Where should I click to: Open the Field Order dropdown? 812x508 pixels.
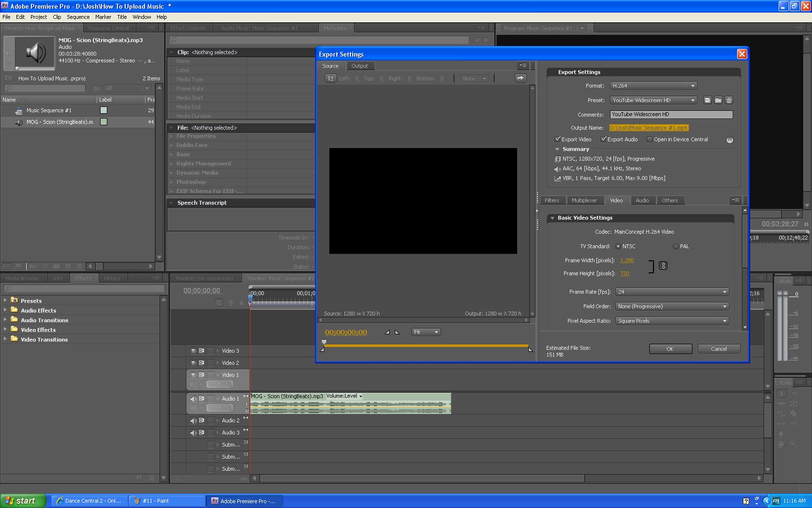672,306
